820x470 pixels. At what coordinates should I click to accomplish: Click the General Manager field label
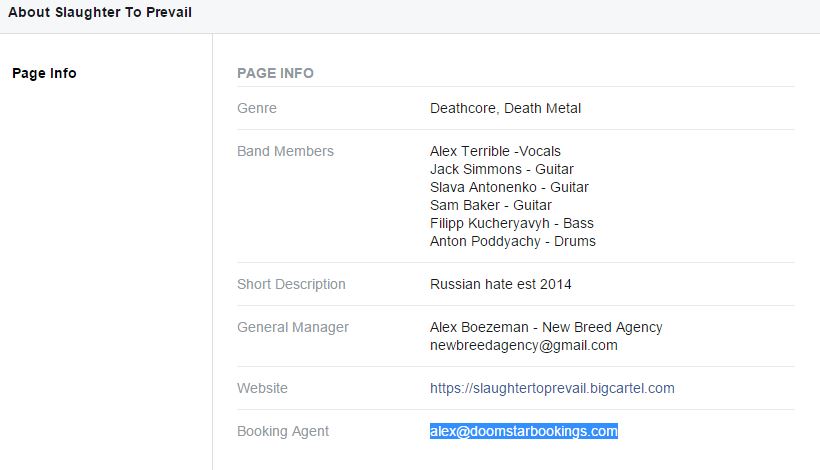pos(293,327)
